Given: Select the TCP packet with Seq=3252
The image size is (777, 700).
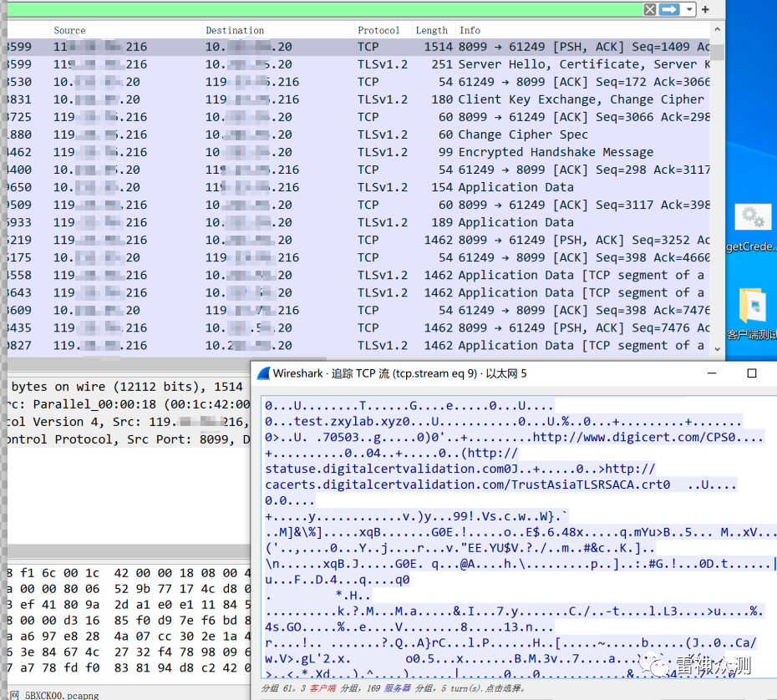Looking at the screenshot, I should 358,241.
